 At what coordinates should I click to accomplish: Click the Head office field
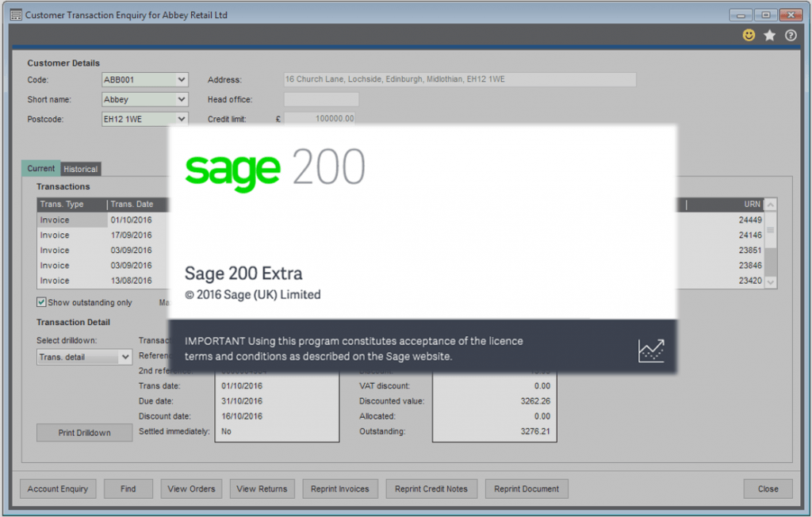pos(321,99)
